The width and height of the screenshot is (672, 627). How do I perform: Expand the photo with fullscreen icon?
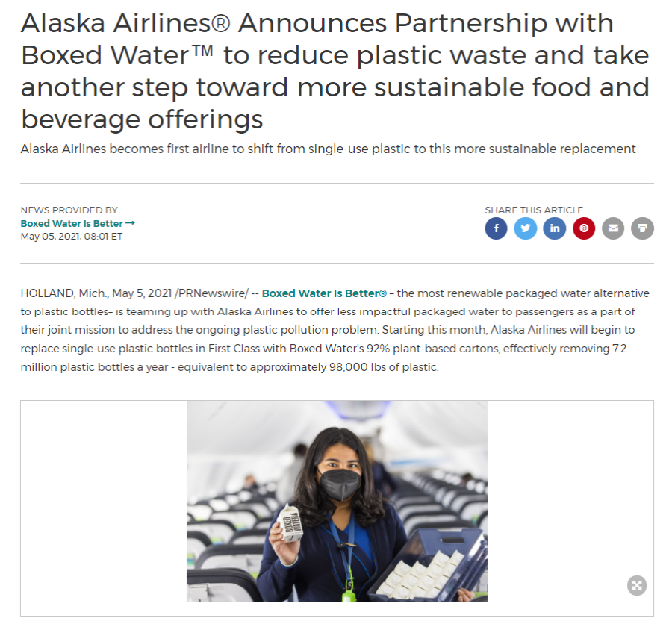(636, 585)
